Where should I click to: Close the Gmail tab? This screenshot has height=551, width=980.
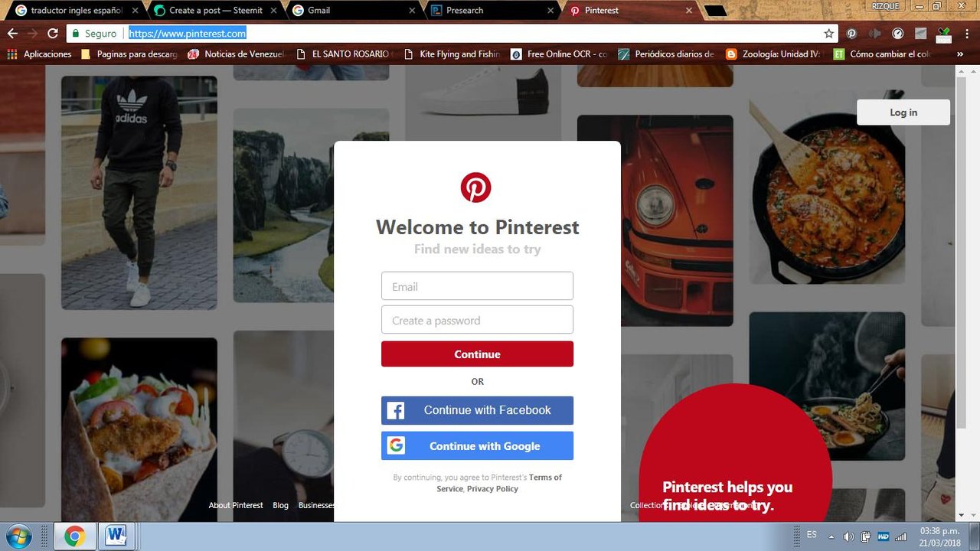click(x=412, y=11)
